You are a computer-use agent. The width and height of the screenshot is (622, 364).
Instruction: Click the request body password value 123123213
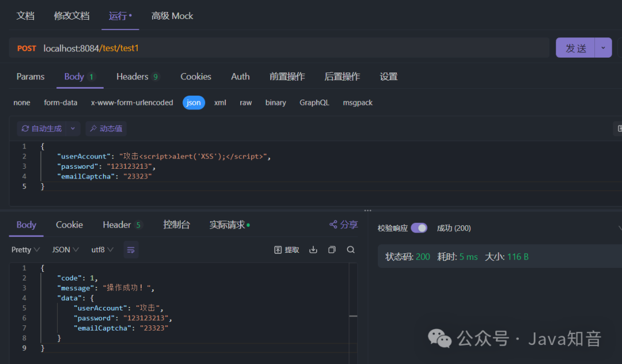(x=130, y=166)
